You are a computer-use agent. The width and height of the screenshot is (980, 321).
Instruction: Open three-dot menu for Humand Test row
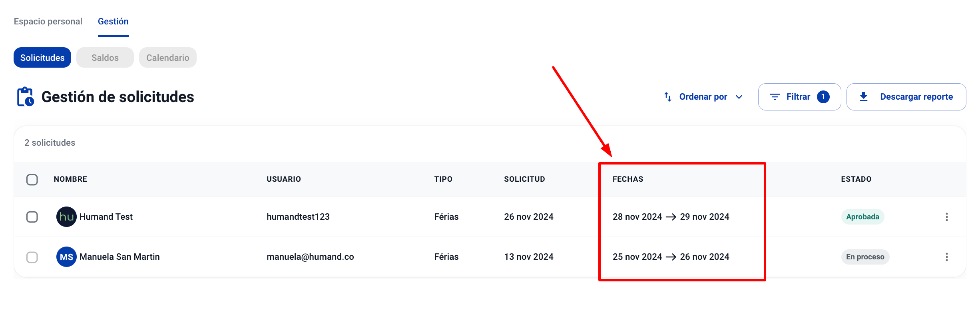pos(946,217)
